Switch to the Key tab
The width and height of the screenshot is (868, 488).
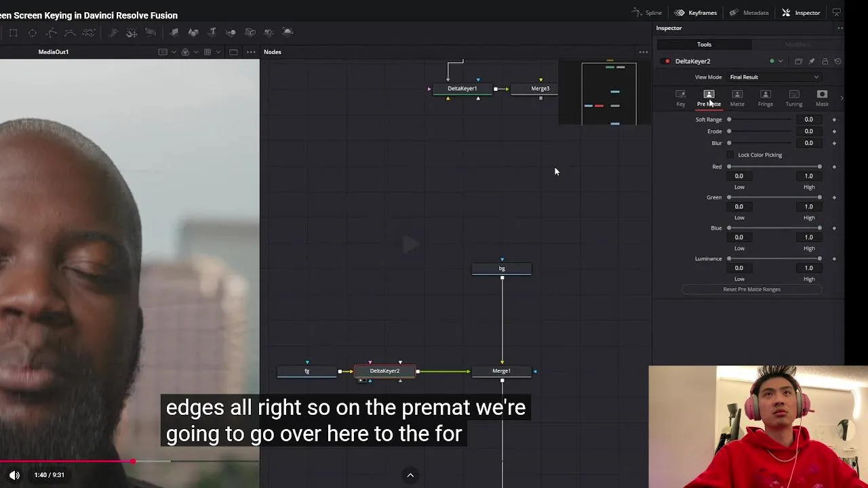pos(681,99)
